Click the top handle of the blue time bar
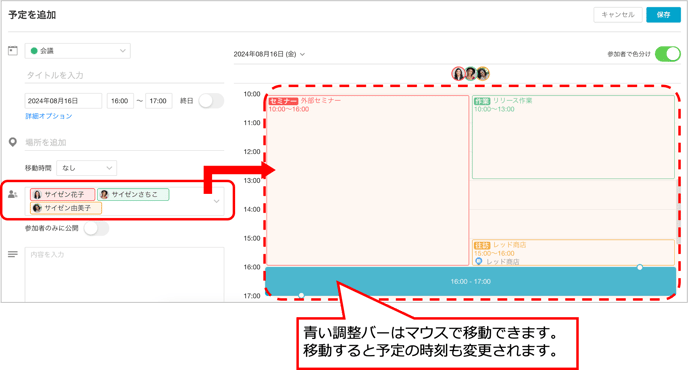The height and width of the screenshot is (370, 688). click(x=640, y=267)
